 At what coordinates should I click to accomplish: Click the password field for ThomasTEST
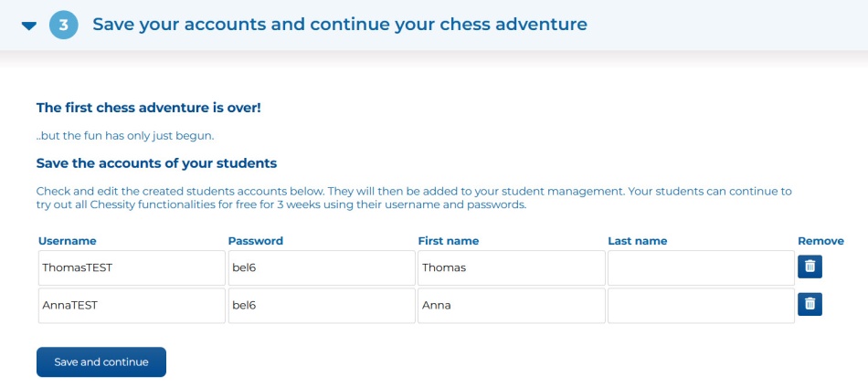point(320,267)
